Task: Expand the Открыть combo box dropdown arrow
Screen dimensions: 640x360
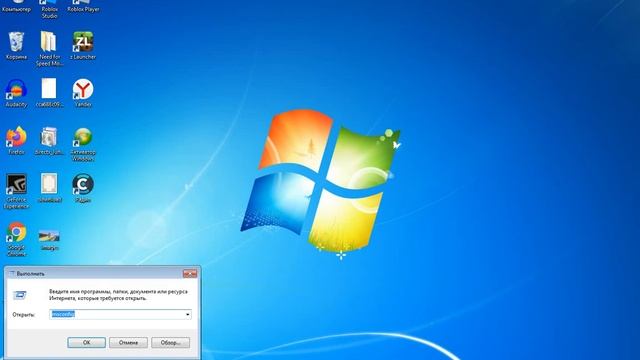Action: click(x=187, y=314)
